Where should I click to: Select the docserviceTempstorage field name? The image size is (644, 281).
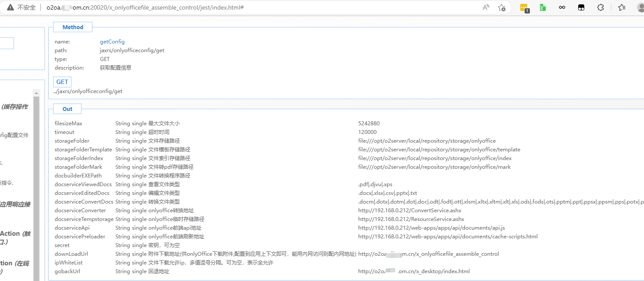[84, 219]
